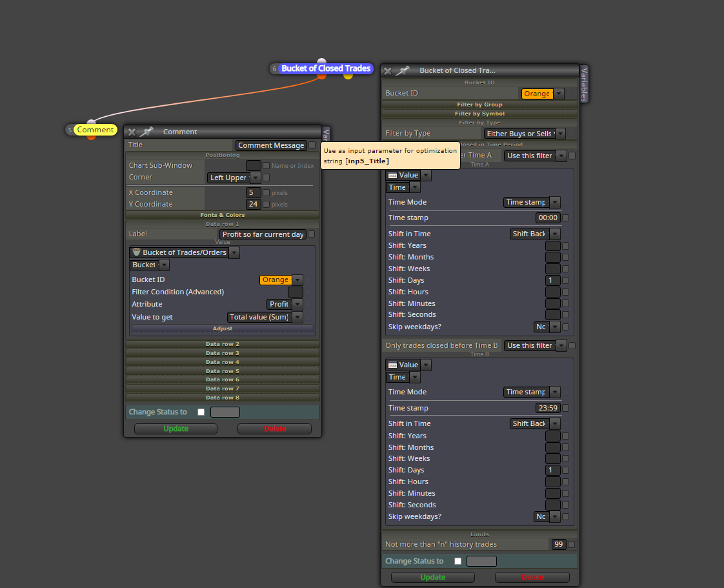Check Change Status to in Comment panel
724x588 pixels.
[201, 412]
